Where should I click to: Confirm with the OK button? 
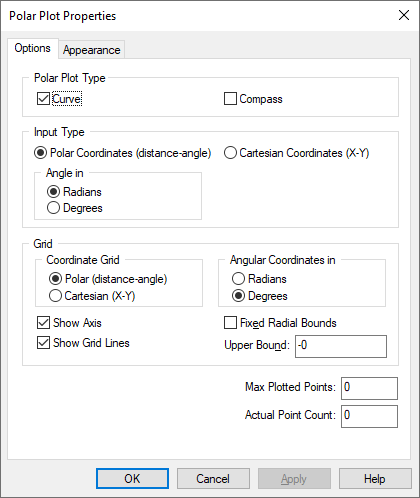pyautogui.click(x=132, y=479)
